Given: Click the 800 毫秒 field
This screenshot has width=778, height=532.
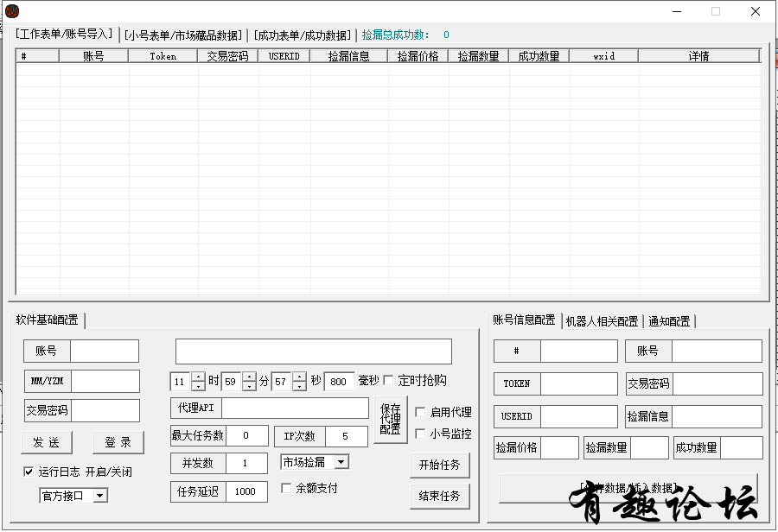Looking at the screenshot, I should (x=340, y=381).
